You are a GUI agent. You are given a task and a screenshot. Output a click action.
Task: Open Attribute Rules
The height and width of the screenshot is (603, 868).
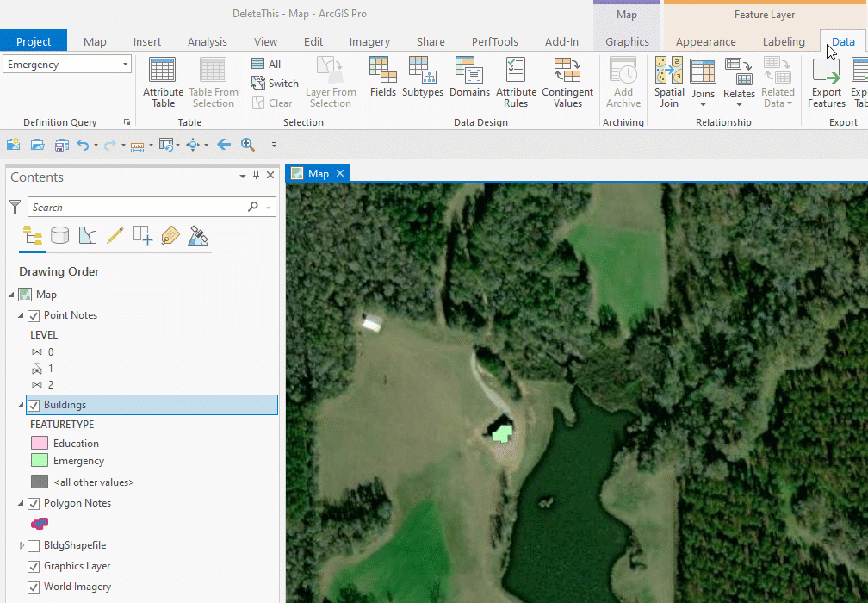(x=516, y=82)
